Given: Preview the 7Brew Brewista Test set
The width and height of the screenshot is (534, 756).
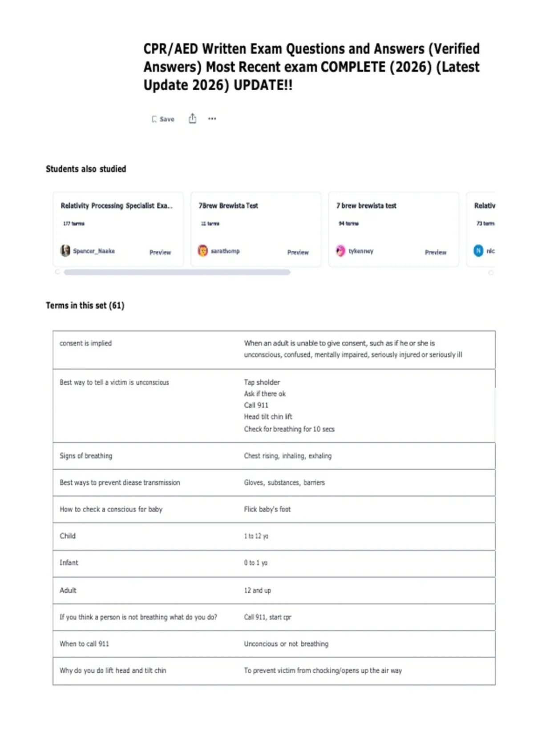Looking at the screenshot, I should [298, 252].
